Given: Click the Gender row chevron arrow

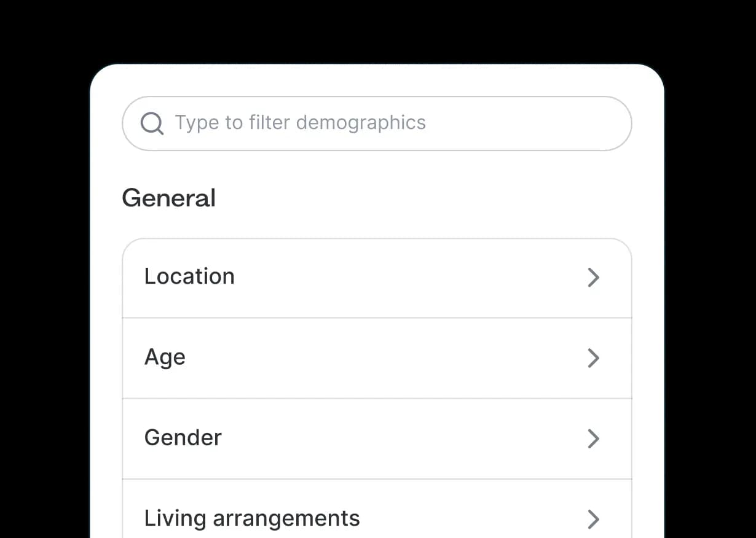Looking at the screenshot, I should [x=593, y=439].
